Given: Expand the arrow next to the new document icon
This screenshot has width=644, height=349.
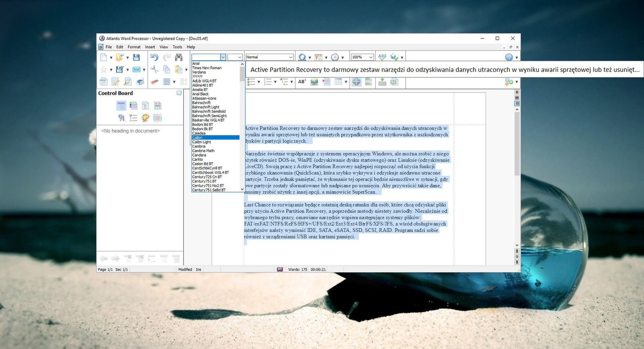Looking at the screenshot, I should [x=111, y=58].
